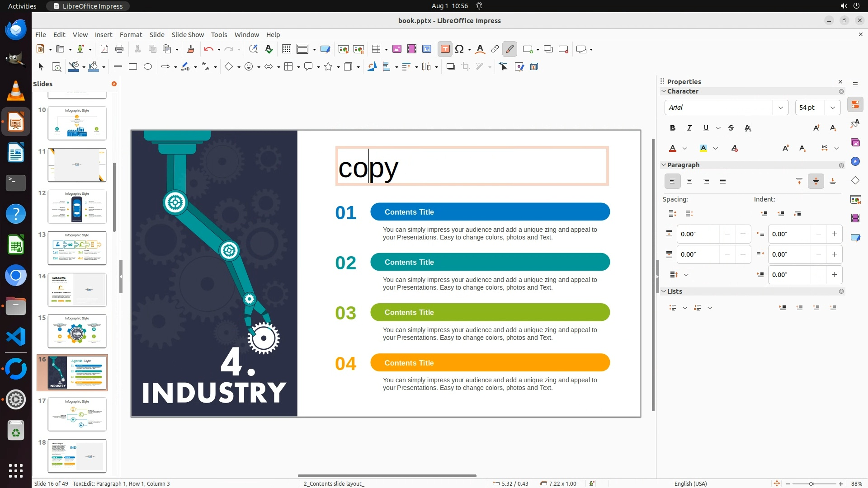This screenshot has width=868, height=488.
Task: Click blue Contents Title bar number 01
Action: pos(490,212)
